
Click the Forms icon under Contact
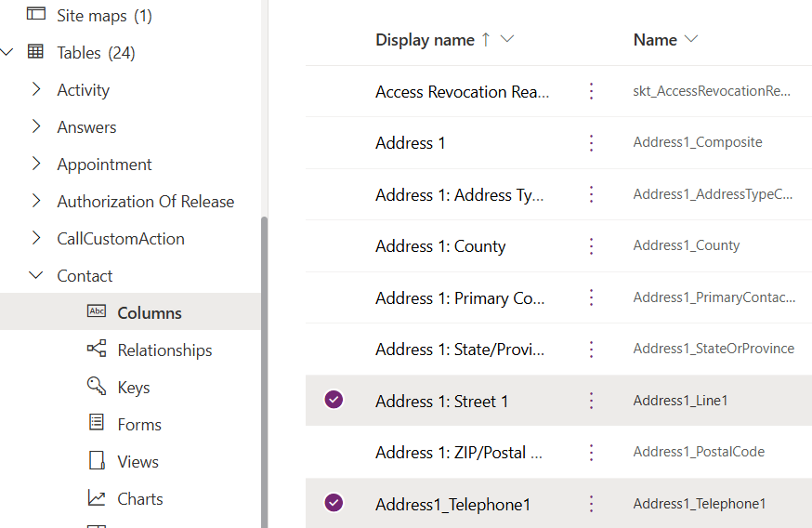[97, 424]
